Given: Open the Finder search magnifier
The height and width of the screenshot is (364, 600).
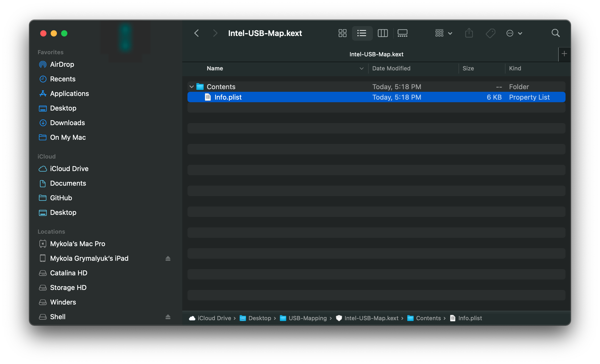Looking at the screenshot, I should click(555, 33).
